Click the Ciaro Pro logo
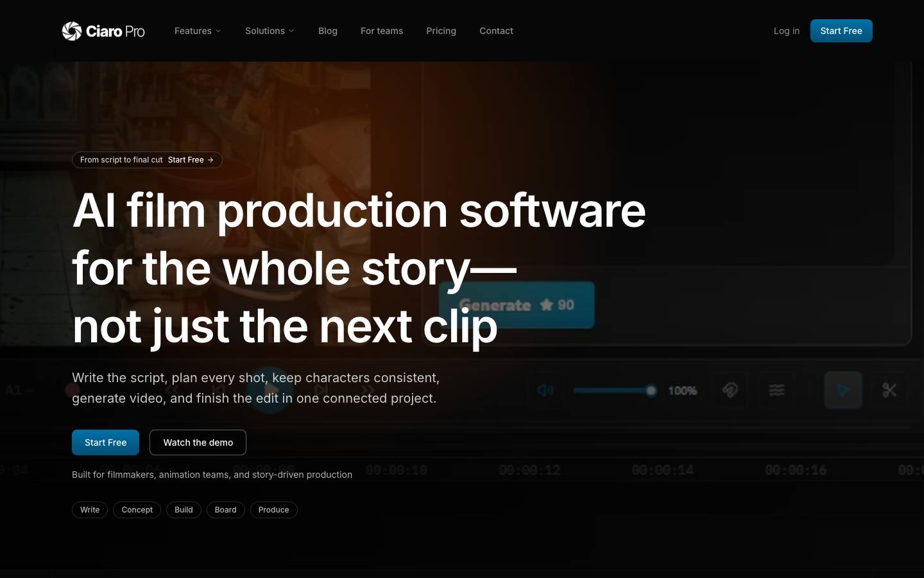This screenshot has height=578, width=924. (103, 31)
